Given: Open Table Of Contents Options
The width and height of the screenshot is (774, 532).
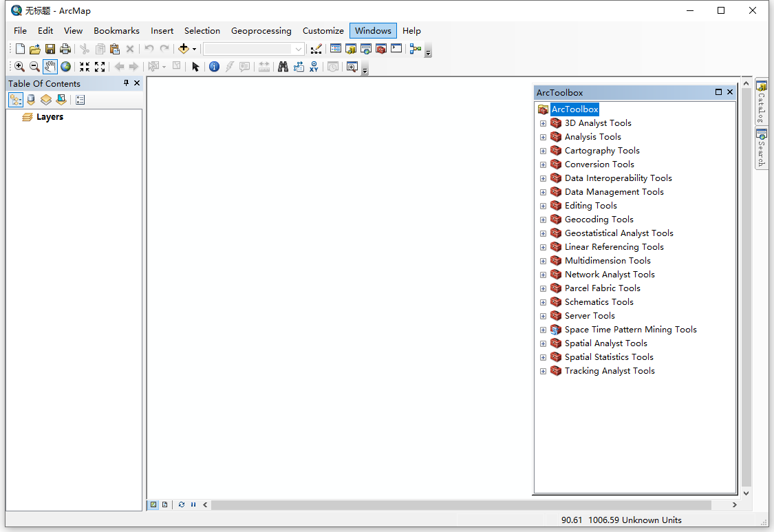Looking at the screenshot, I should coord(80,100).
